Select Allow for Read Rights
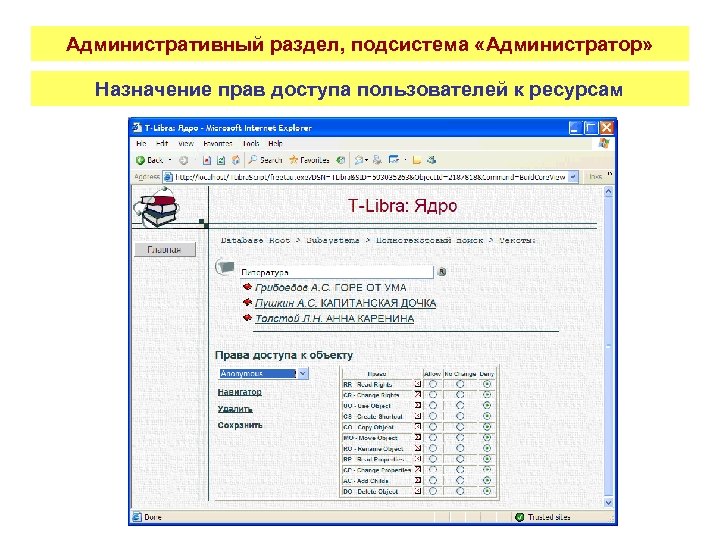 pyautogui.click(x=433, y=384)
